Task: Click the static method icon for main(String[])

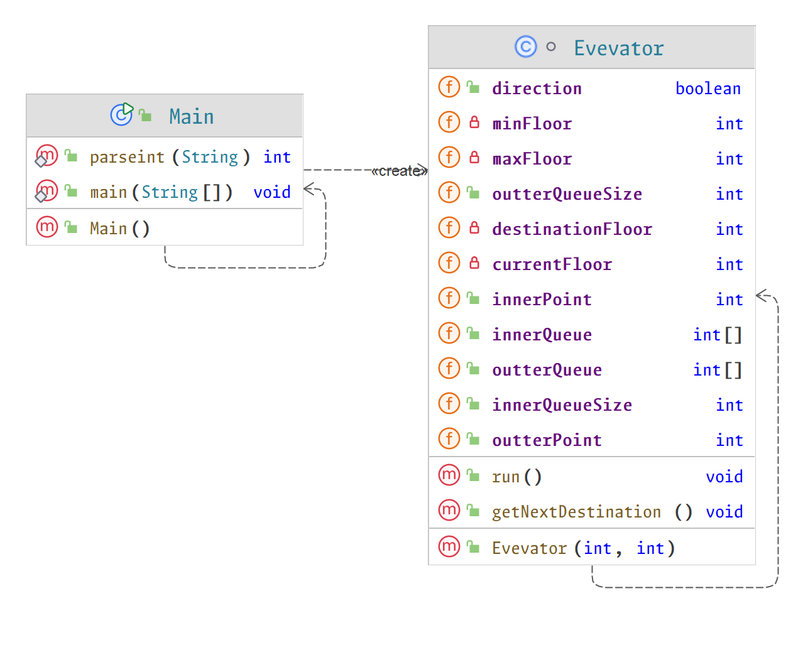Action: click(x=46, y=190)
